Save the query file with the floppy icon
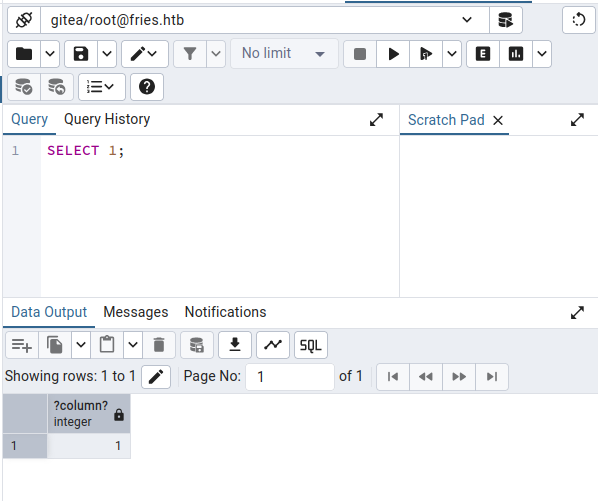 point(81,54)
